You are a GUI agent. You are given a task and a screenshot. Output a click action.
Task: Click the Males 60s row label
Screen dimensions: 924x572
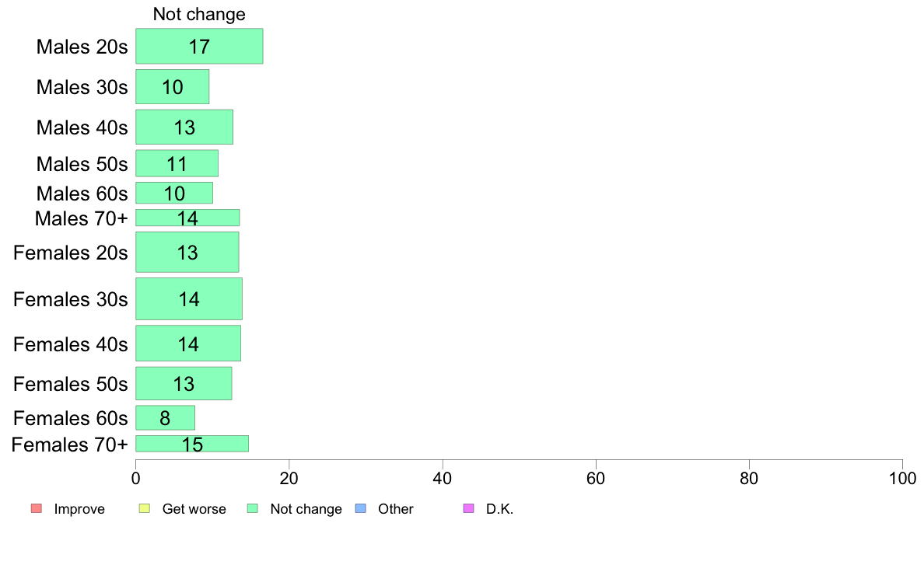tap(82, 194)
